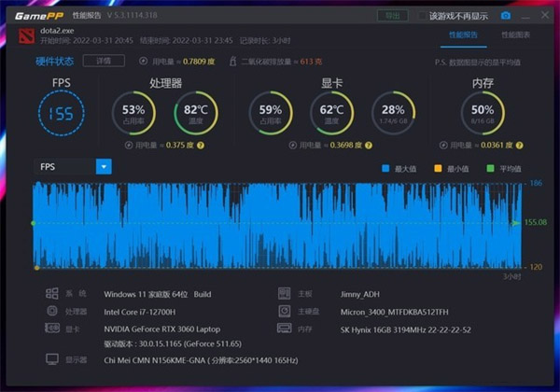Click the camera screenshot icon
Image resolution: width=560 pixels, height=392 pixels.
pyautogui.click(x=506, y=16)
